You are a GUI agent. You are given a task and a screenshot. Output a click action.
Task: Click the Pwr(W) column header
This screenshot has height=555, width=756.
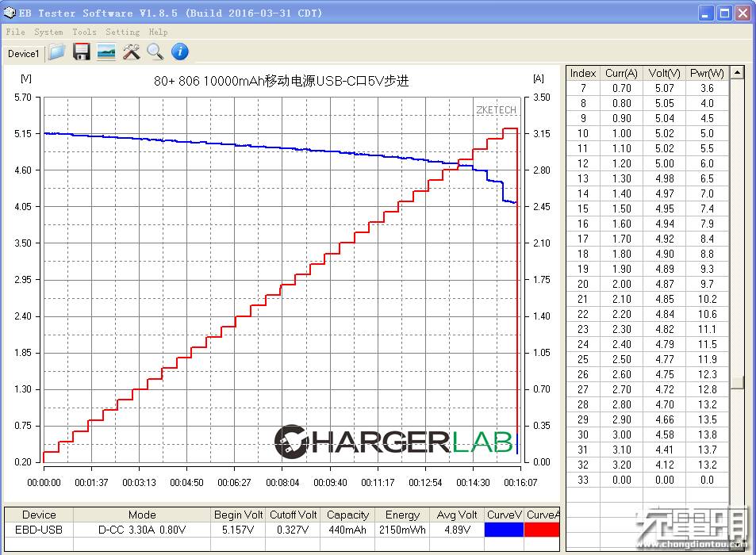pyautogui.click(x=707, y=73)
